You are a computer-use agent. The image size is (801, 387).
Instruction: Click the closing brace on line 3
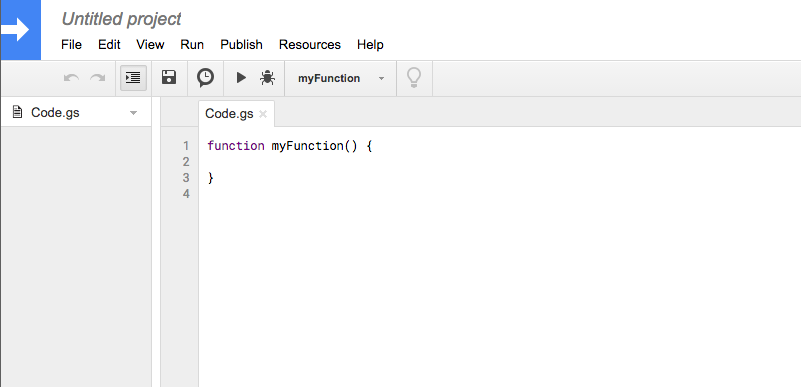coord(210,178)
